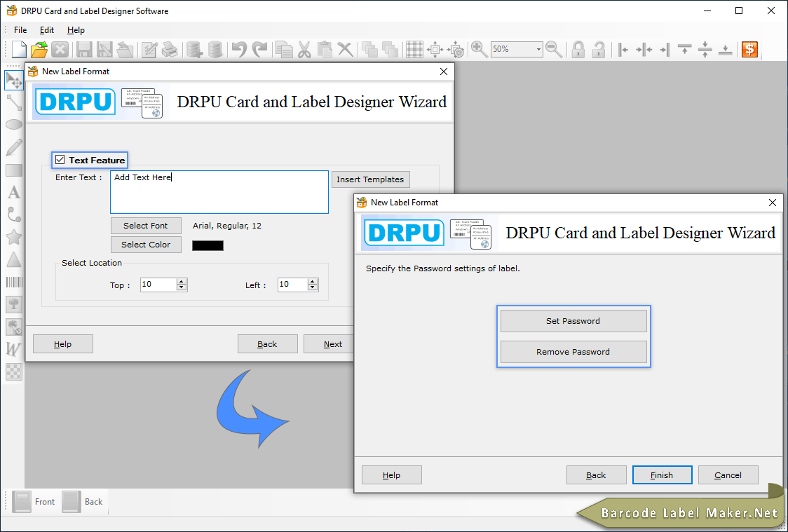This screenshot has width=788, height=532.
Task: Click the open padlock Unlock icon
Action: tap(599, 49)
